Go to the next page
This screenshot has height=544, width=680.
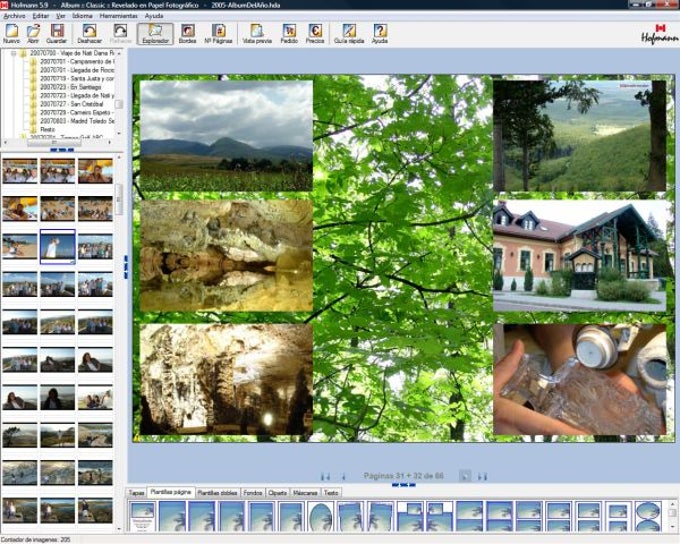click(x=465, y=476)
